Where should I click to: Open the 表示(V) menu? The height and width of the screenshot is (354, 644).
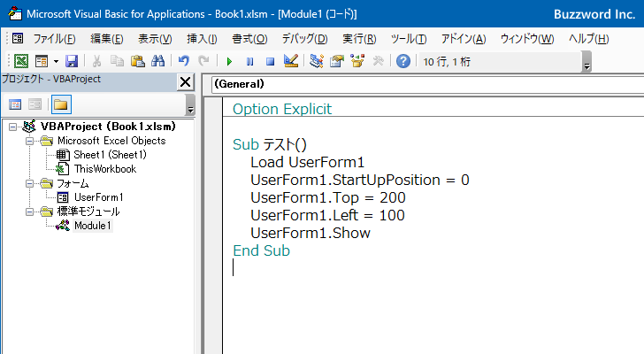pos(155,39)
